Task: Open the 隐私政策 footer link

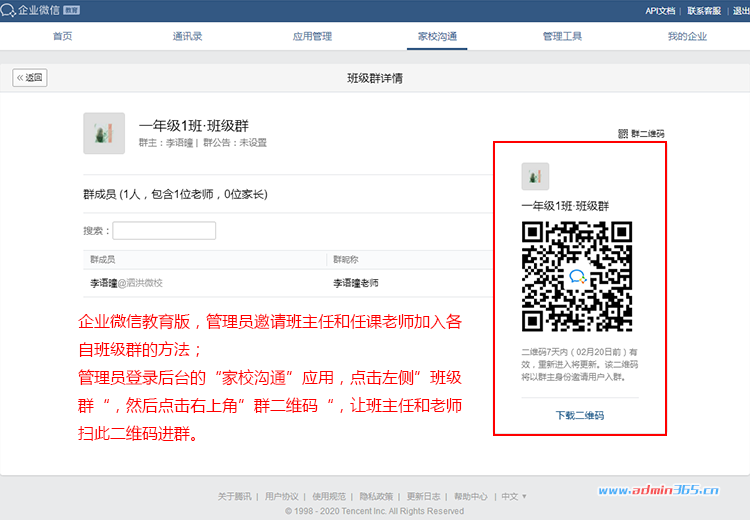Action: (376, 497)
